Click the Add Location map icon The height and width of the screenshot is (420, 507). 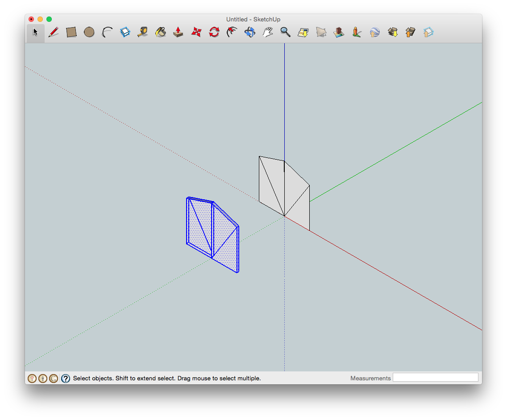[x=303, y=32]
